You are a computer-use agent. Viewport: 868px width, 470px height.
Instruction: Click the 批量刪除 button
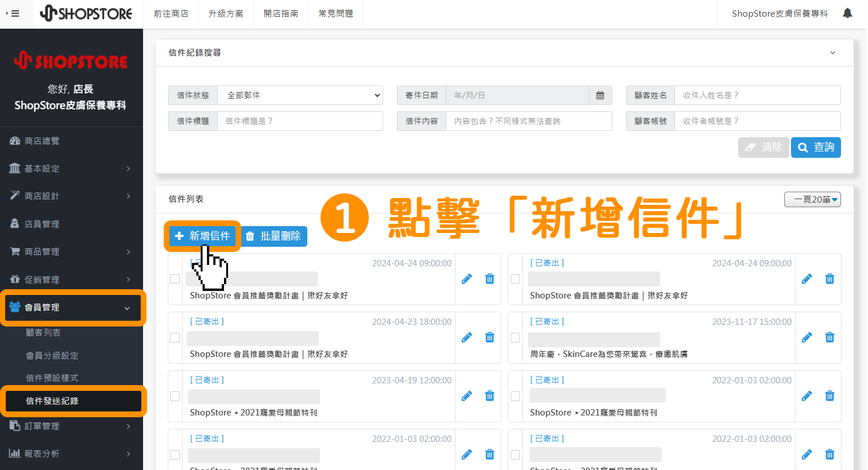point(273,236)
